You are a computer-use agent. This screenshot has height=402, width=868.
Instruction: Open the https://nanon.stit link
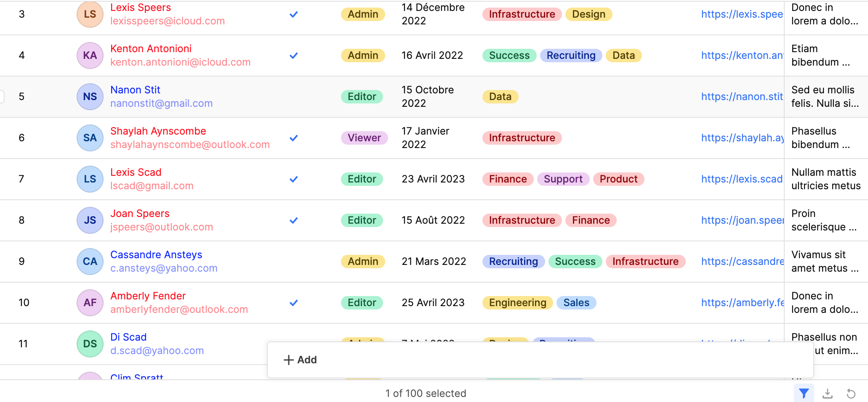click(742, 97)
